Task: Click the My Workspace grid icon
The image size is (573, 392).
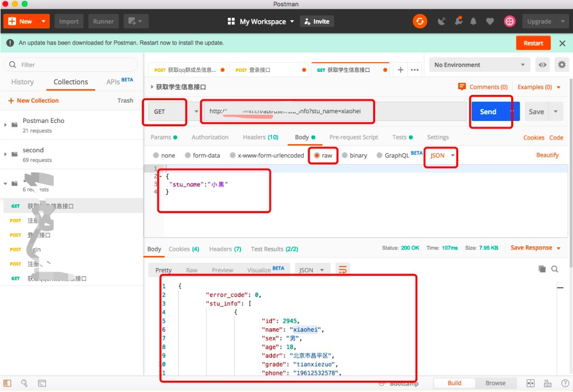Action: (231, 21)
